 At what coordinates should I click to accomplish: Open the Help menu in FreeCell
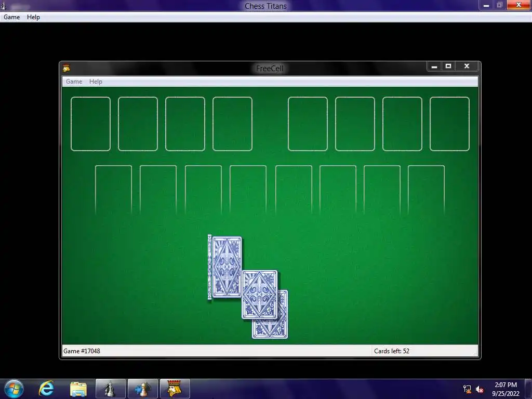(96, 82)
